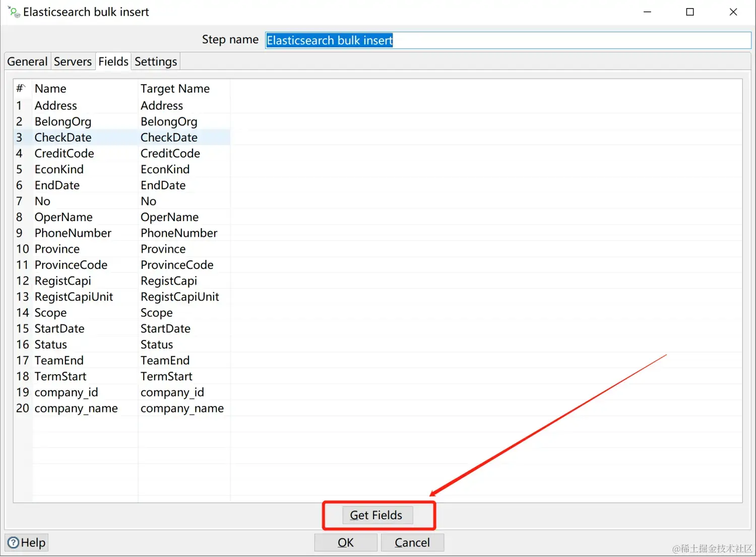Screen dimensions: 756x557
Task: Select Province in the Name column
Action: click(85, 249)
